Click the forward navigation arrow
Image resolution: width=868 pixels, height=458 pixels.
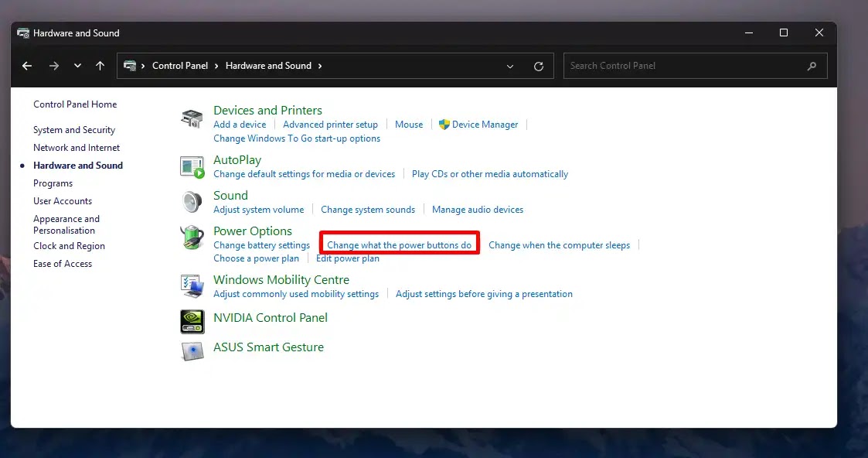point(53,66)
